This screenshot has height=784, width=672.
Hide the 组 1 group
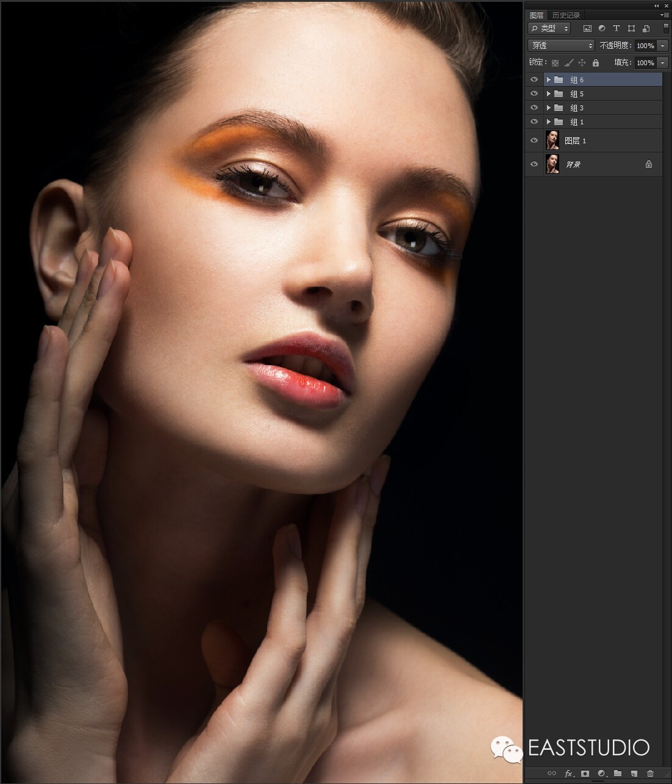pos(534,121)
